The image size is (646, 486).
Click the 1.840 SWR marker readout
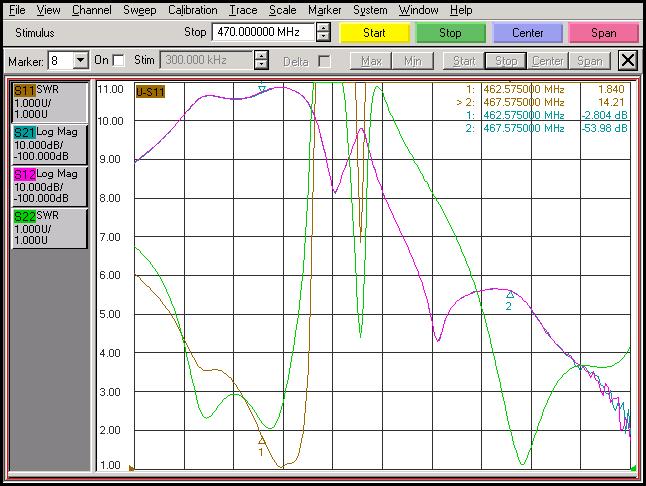pos(611,89)
